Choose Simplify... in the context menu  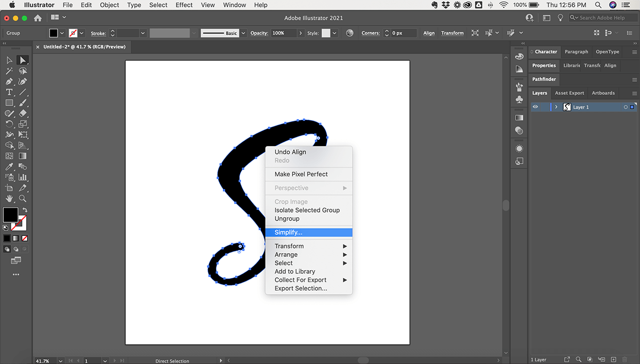coord(289,232)
